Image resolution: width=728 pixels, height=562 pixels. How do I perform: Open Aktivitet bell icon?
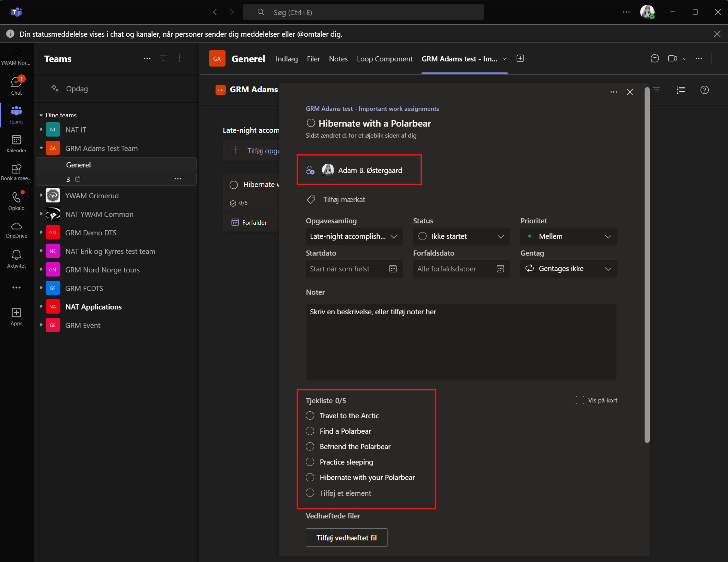tap(16, 258)
